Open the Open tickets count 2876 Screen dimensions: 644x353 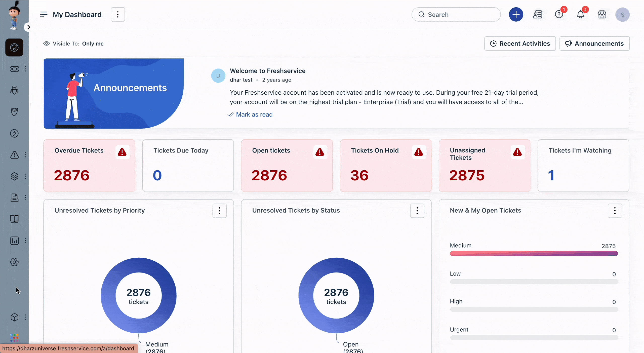point(269,175)
